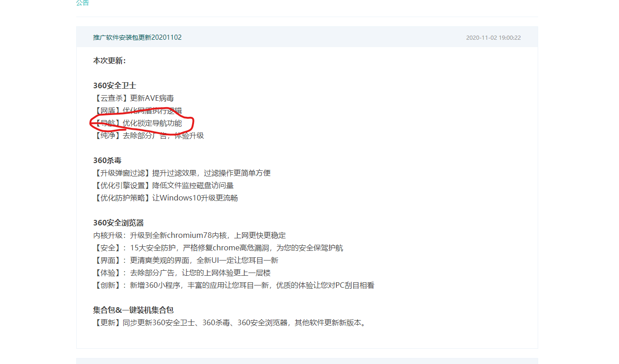
Task: Click the line 【界面】：更清爽美观的界面
Action: (186, 261)
